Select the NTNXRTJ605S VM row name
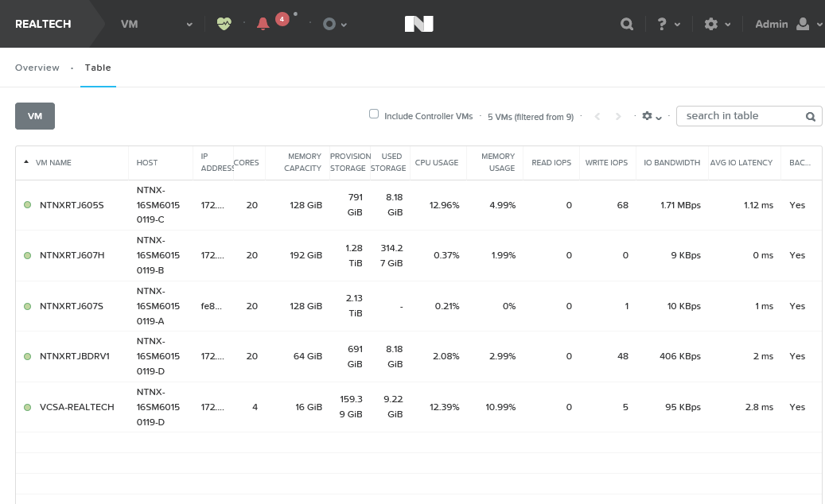 click(72, 205)
